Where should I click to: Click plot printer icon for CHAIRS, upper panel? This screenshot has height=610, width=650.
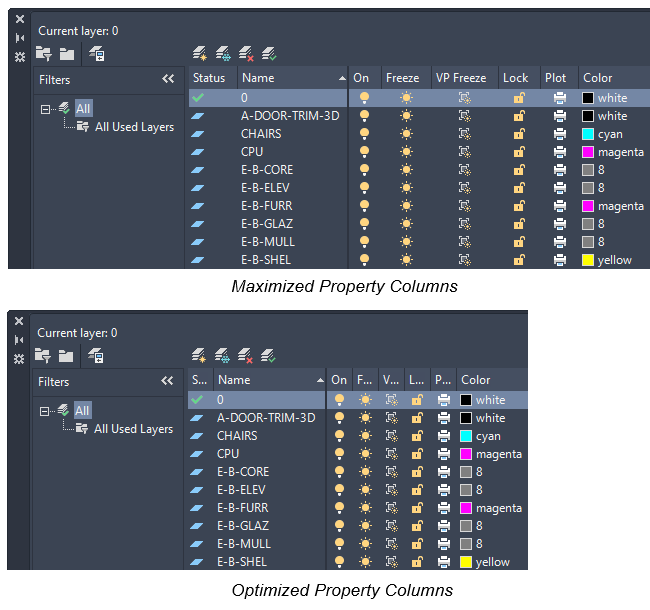[x=560, y=134]
